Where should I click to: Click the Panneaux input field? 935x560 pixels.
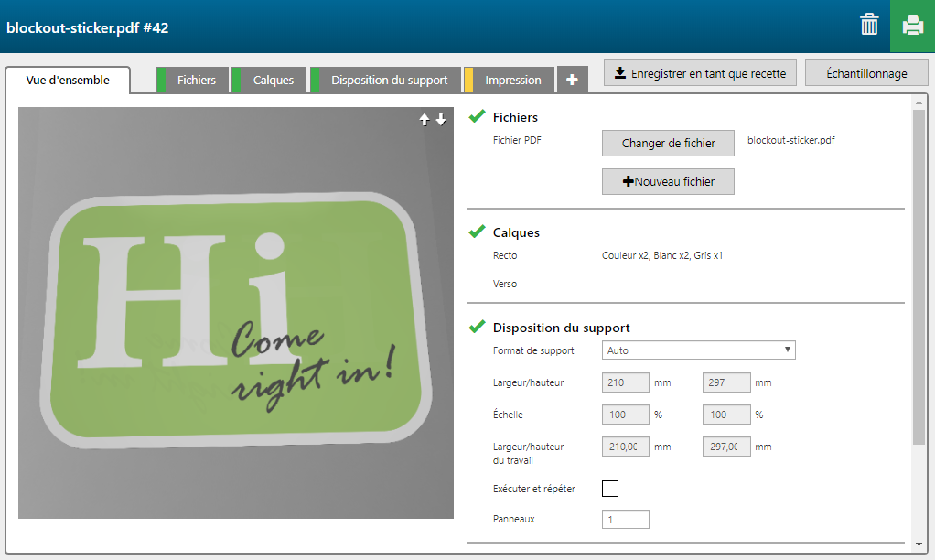click(x=626, y=520)
